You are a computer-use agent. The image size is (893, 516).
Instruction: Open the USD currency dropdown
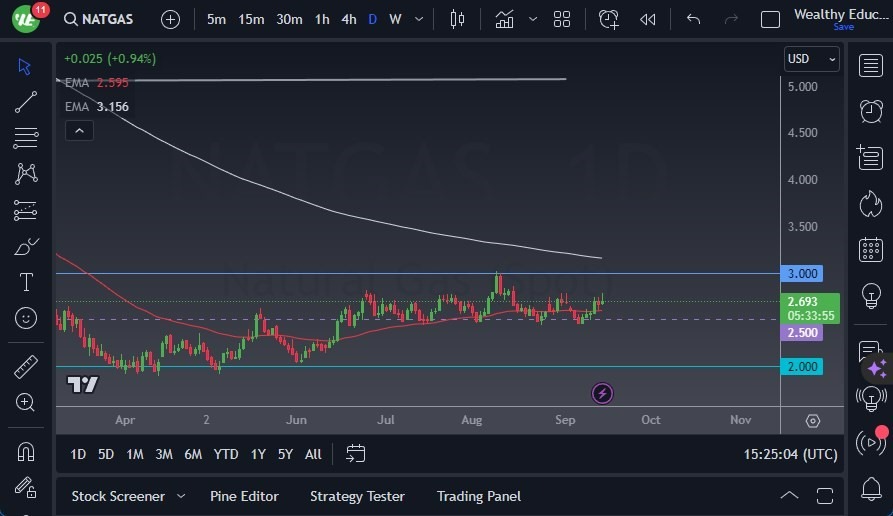click(812, 59)
